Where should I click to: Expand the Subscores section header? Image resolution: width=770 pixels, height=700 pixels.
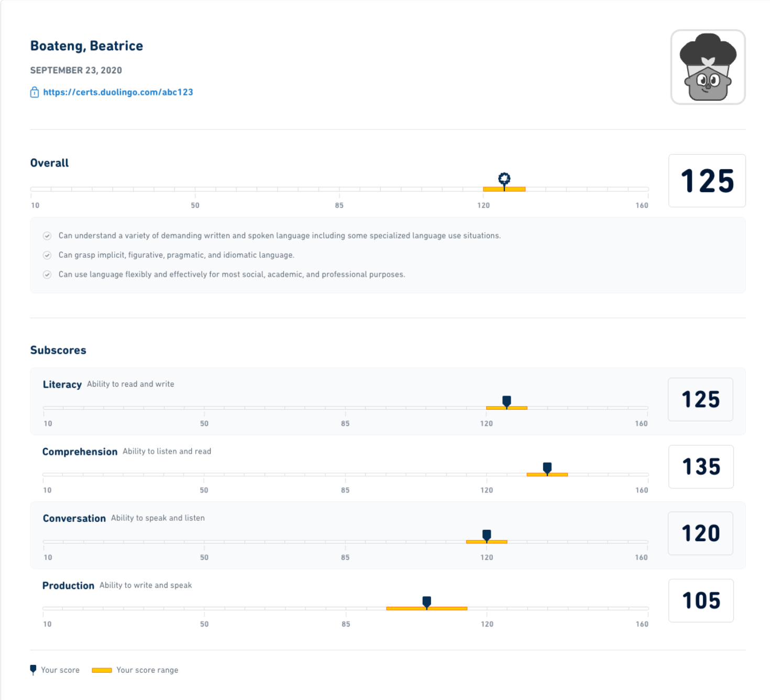pyautogui.click(x=58, y=350)
